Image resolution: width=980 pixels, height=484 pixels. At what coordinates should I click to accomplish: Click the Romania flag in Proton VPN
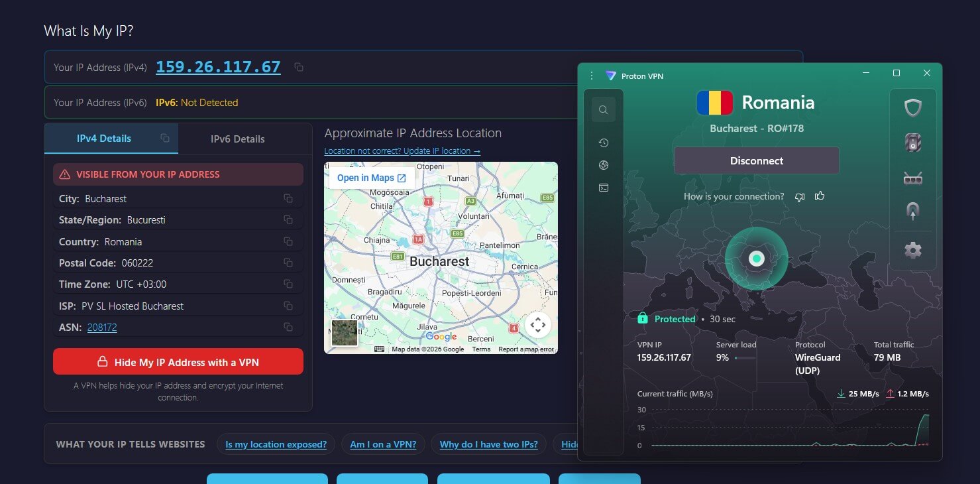coord(714,103)
